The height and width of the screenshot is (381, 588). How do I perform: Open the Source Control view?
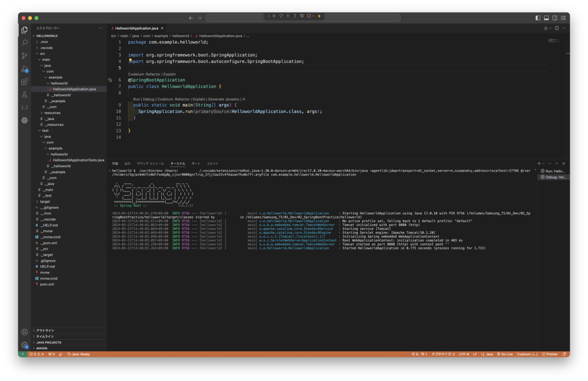[x=24, y=55]
